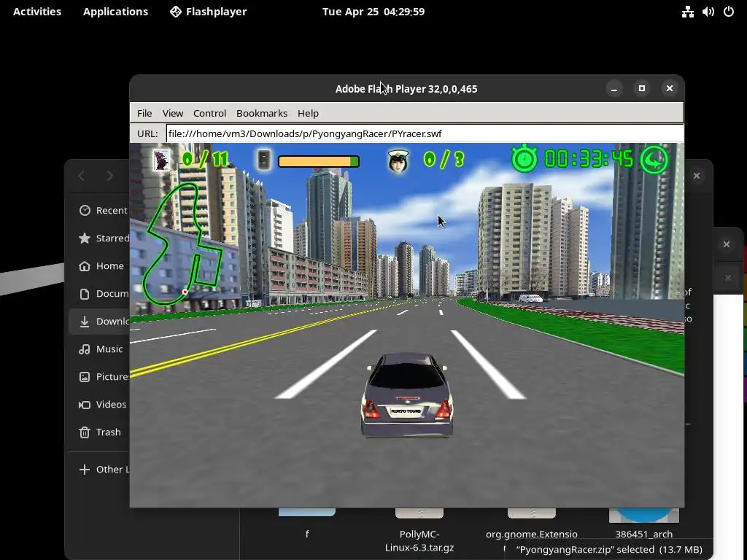
Task: Click the 0 / 11 stamps counter
Action: click(x=205, y=159)
